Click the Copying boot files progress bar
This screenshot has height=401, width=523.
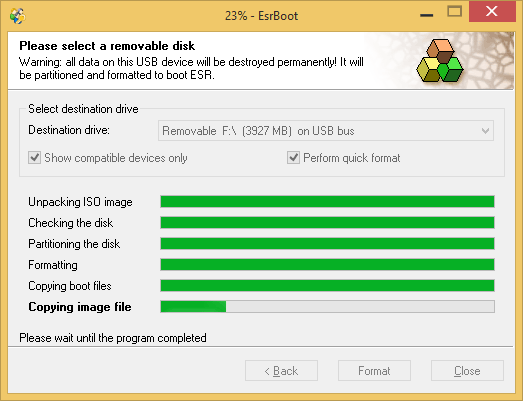point(327,286)
